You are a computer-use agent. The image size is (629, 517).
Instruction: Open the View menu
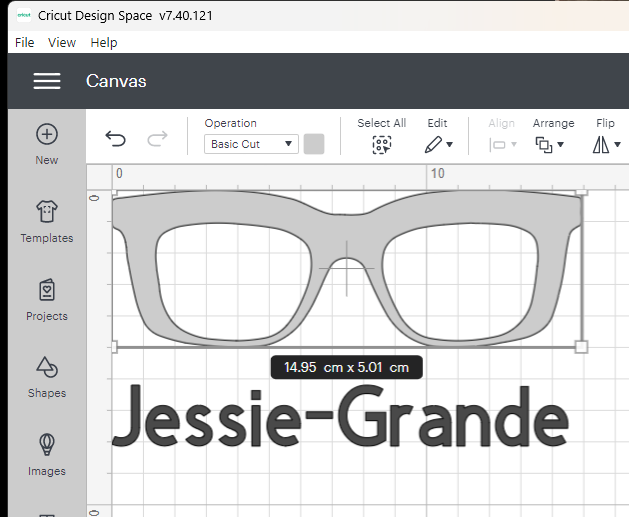[62, 42]
